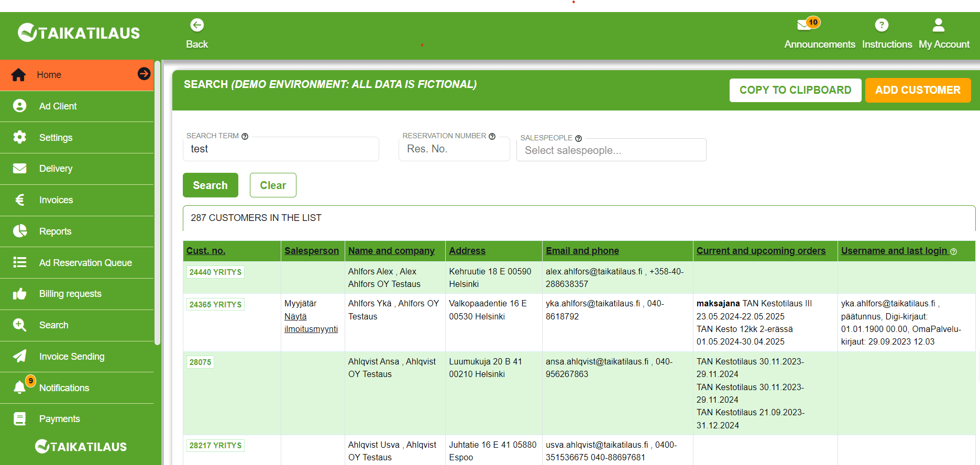Open Instructions question mark icon
The width and height of the screenshot is (980, 465).
(x=882, y=25)
